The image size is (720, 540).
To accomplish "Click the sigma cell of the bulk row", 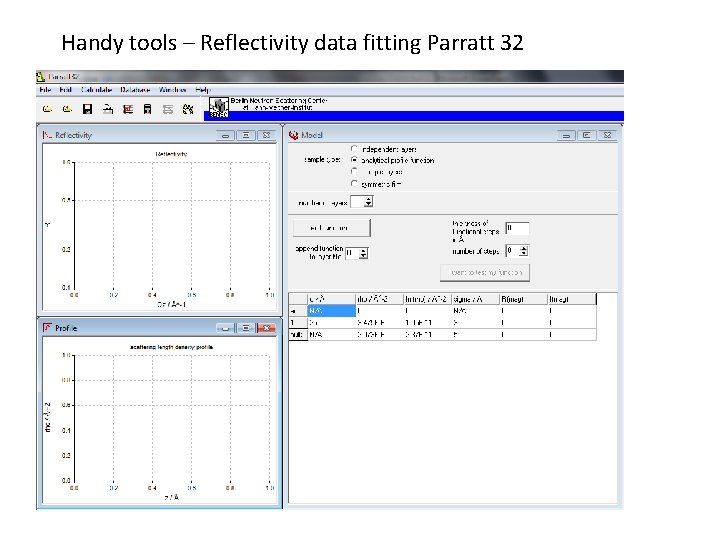I will pyautogui.click(x=475, y=335).
